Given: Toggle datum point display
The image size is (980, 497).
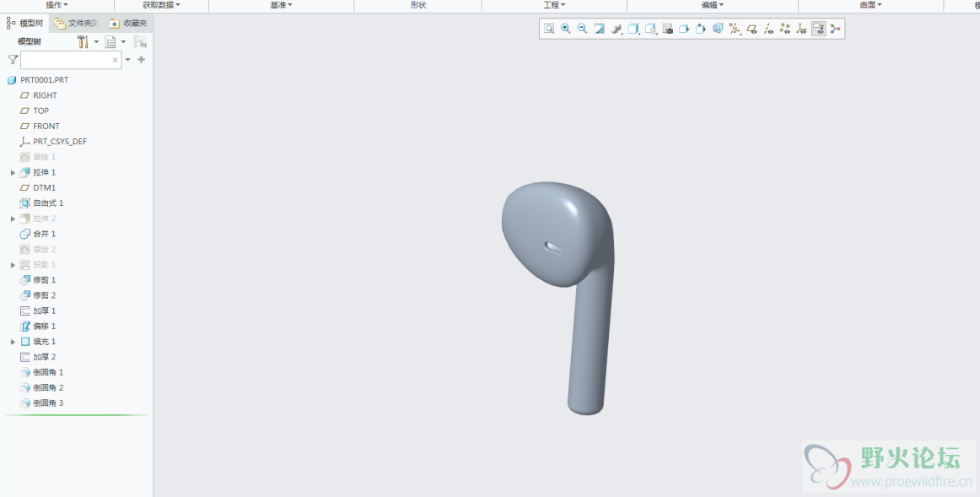Looking at the screenshot, I should 786,29.
